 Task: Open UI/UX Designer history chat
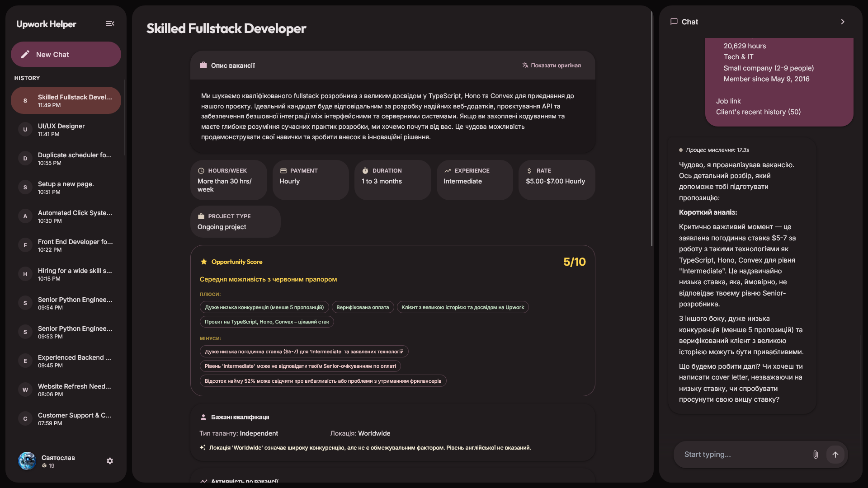(66, 129)
